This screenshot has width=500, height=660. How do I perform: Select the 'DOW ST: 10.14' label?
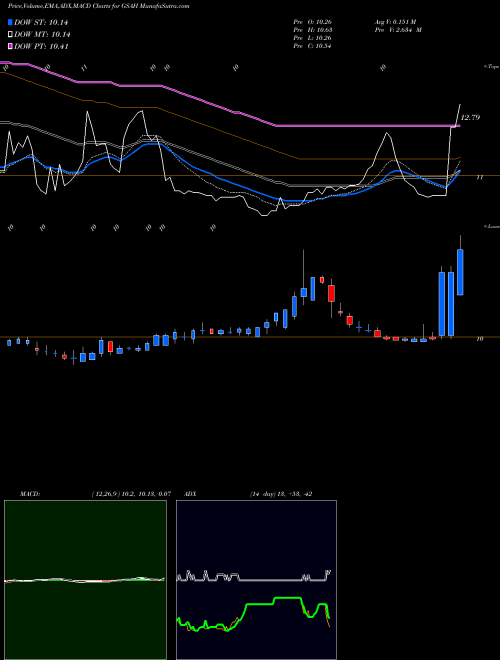point(41,22)
